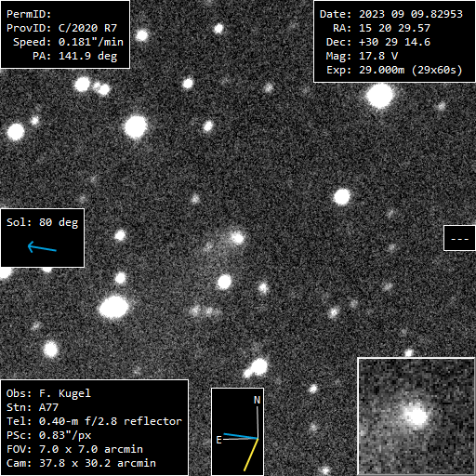
Task: Click the FOV: 7.0 x 7.0 arcmin line
Action: pos(74,449)
